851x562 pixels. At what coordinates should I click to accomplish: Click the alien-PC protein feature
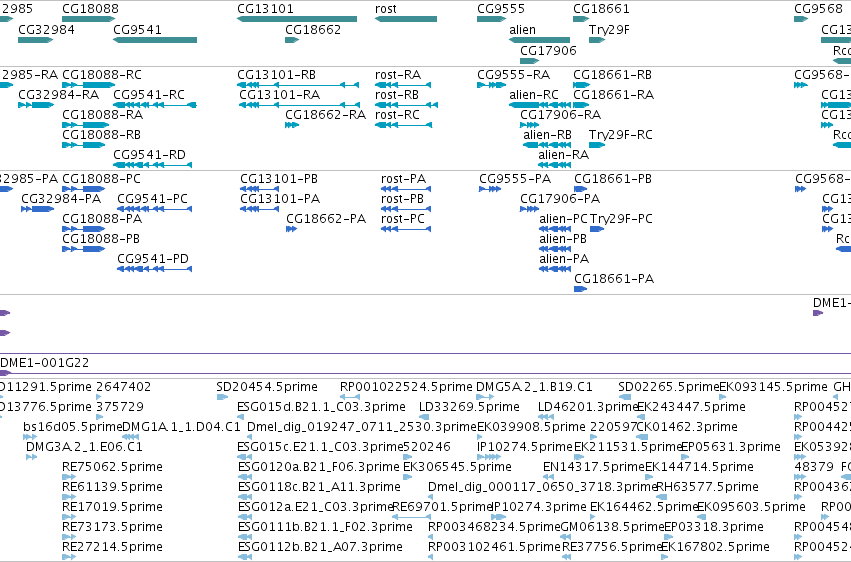click(x=555, y=229)
